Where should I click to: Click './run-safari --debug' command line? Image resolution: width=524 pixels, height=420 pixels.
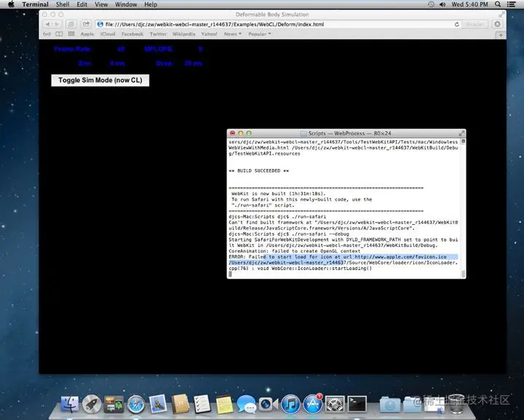point(320,234)
